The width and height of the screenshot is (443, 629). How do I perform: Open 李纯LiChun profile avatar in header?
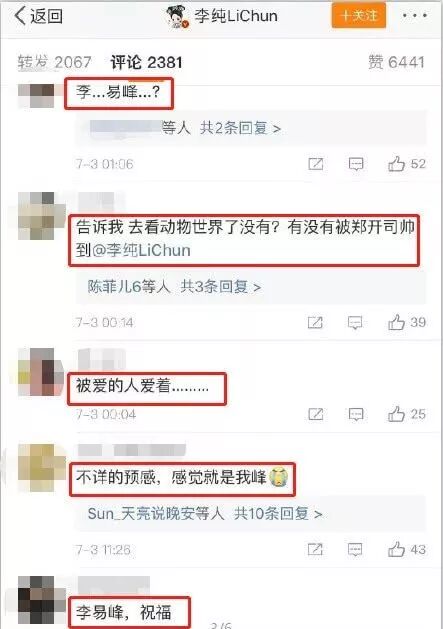[177, 16]
